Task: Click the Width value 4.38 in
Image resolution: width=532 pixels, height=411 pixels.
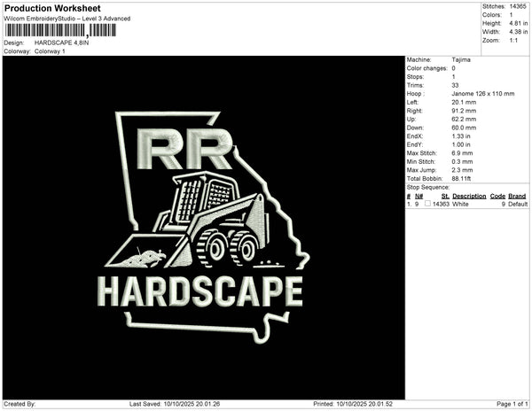Action: click(519, 32)
